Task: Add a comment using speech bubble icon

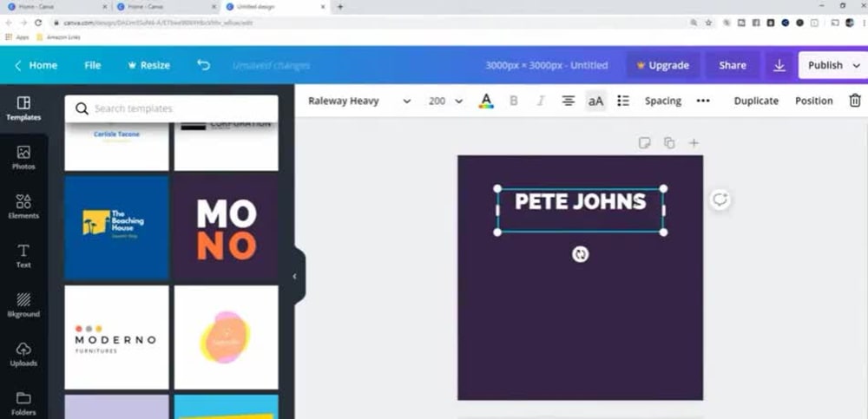Action: [720, 200]
